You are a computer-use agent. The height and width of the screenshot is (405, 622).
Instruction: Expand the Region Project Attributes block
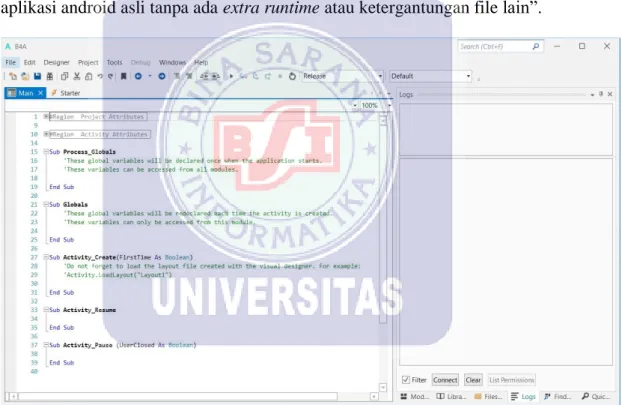(46, 117)
